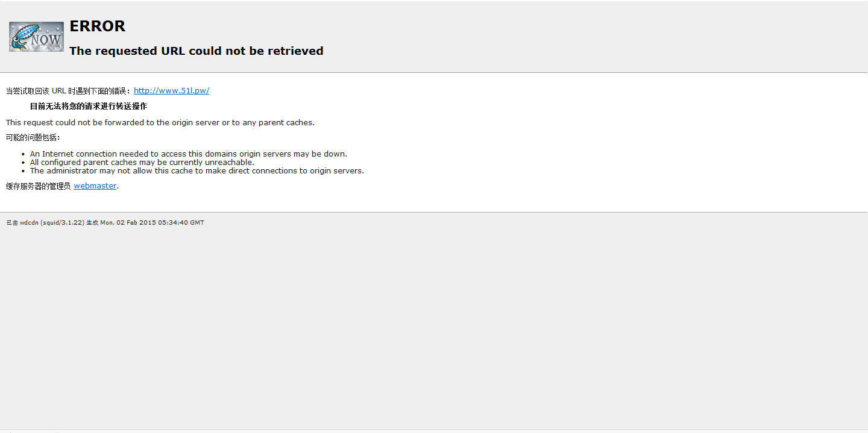The width and height of the screenshot is (868, 433).
Task: Click the horizontal divider above the footer
Action: 434,212
